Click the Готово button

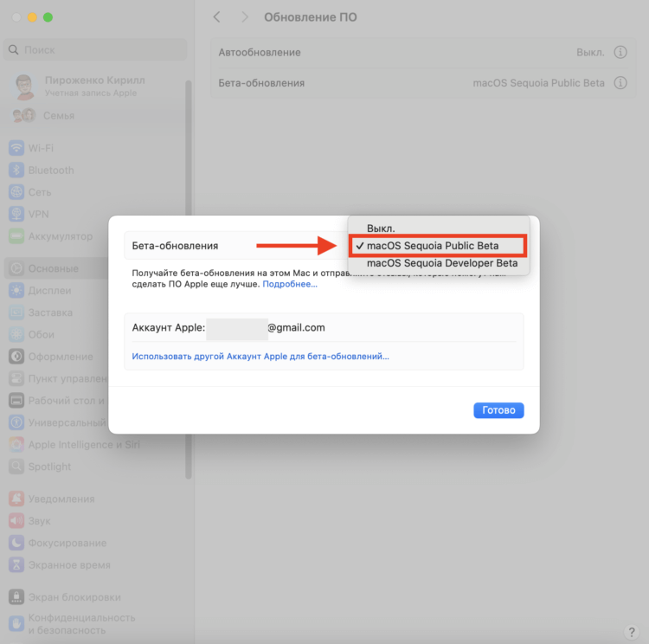click(498, 410)
